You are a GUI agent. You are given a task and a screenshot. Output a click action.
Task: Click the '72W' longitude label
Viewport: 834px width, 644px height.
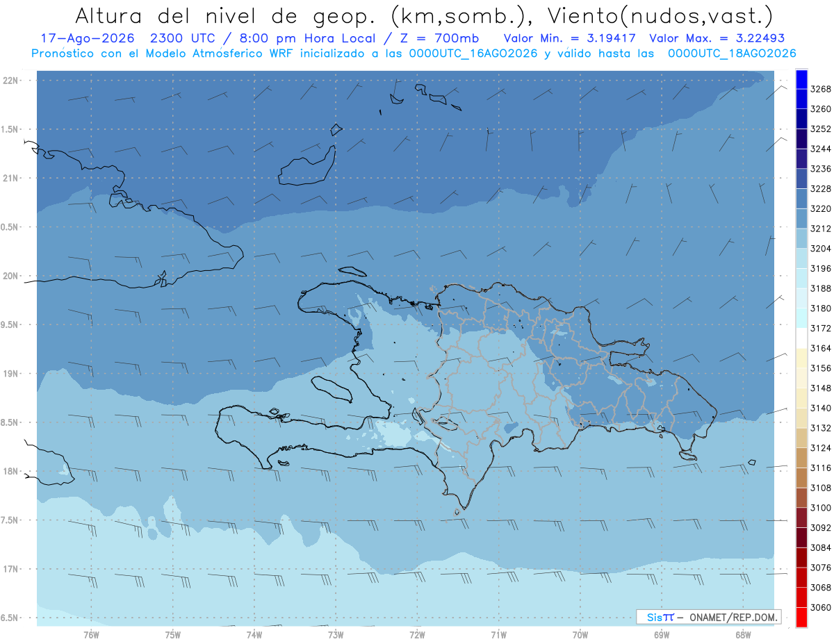417,634
